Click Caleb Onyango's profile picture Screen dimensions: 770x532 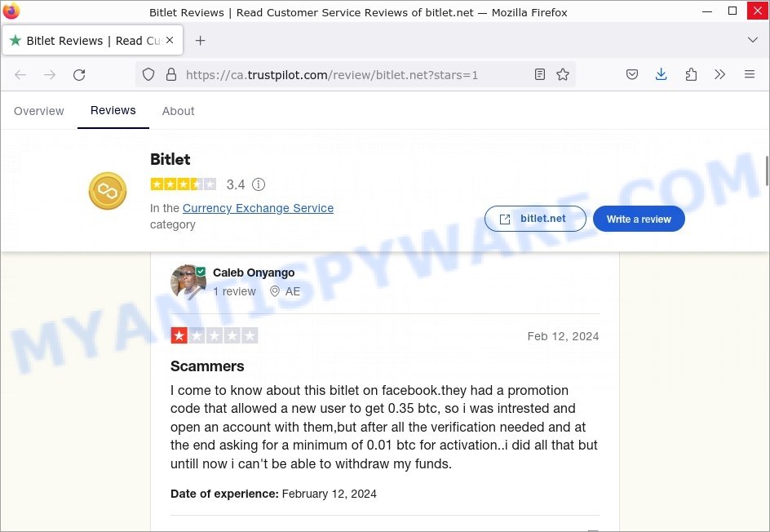(188, 282)
